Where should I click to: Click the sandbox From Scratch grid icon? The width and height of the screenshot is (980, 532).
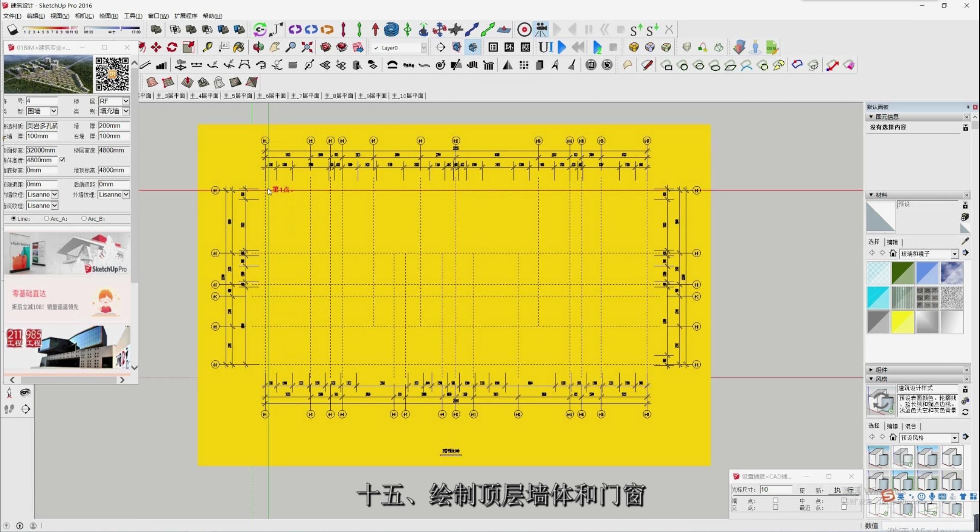168,82
